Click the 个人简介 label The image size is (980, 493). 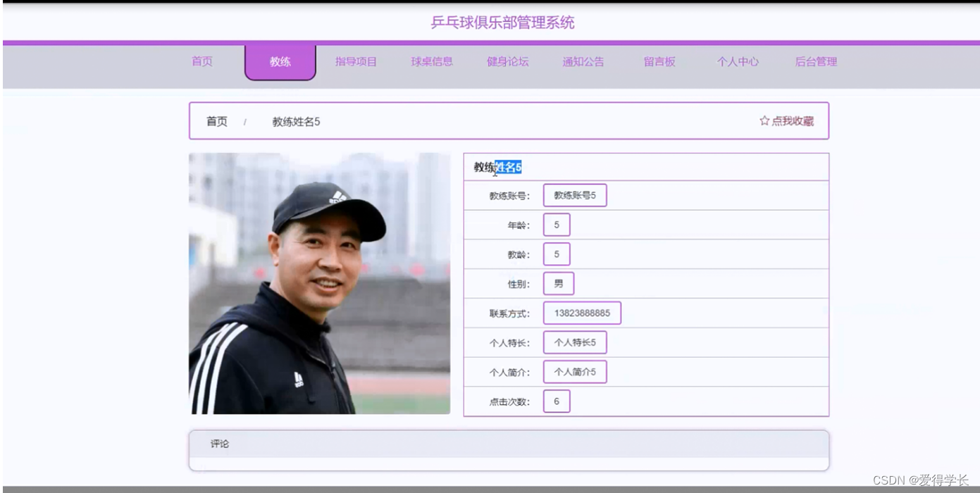(x=509, y=373)
